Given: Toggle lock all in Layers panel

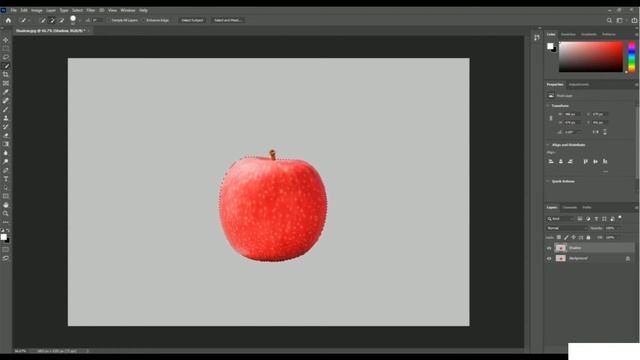Looking at the screenshot, I should (588, 237).
